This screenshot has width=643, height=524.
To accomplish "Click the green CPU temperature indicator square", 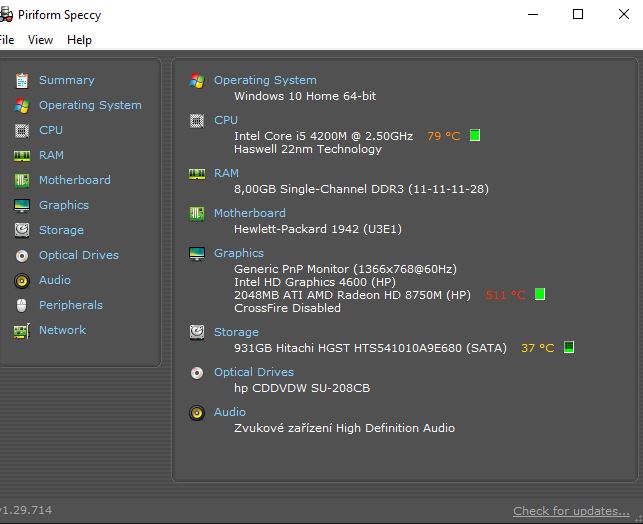I will pos(475,135).
